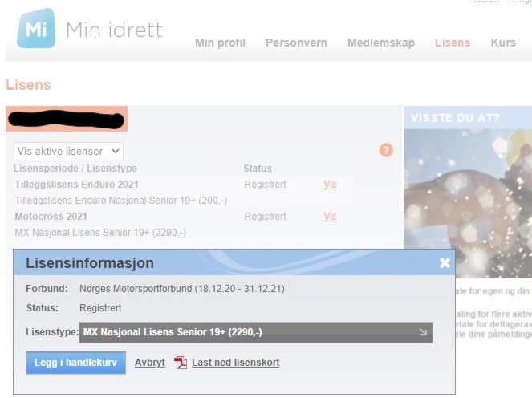Image resolution: width=532 pixels, height=398 pixels.
Task: Close the Lisensinformasjon dialog
Action: click(445, 263)
